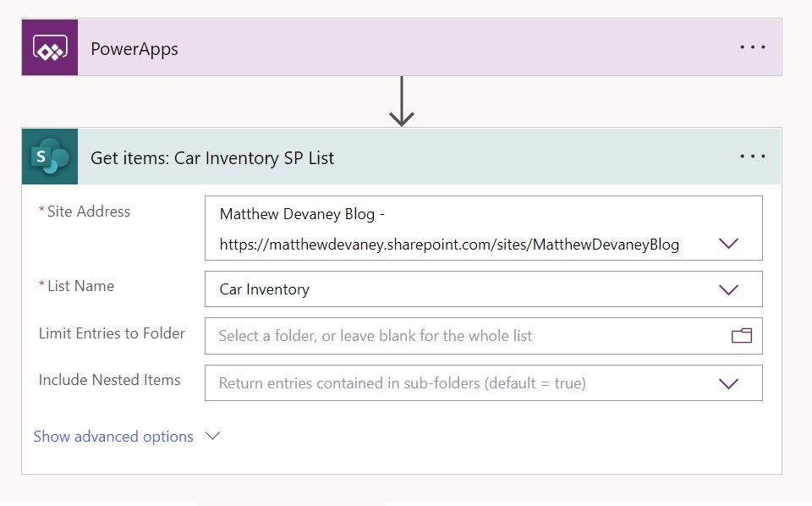812x506 pixels.
Task: Click the Show advanced options link
Action: coord(113,437)
